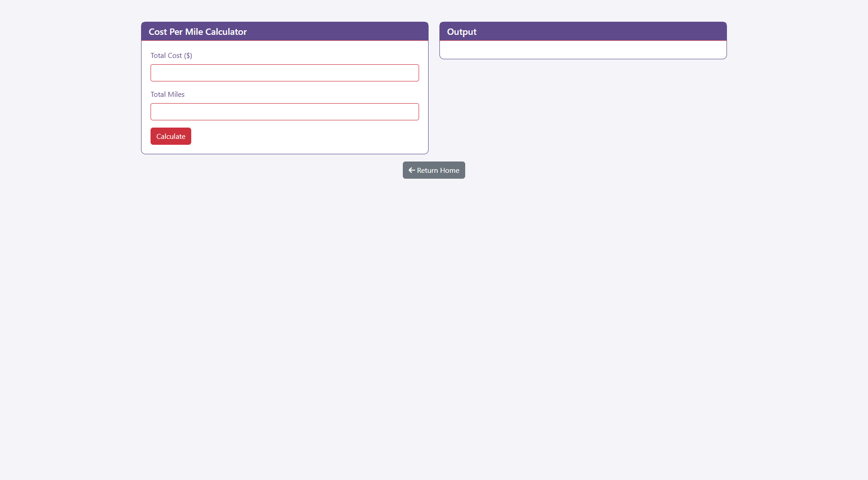Click the Home text in Return Home

click(x=449, y=171)
